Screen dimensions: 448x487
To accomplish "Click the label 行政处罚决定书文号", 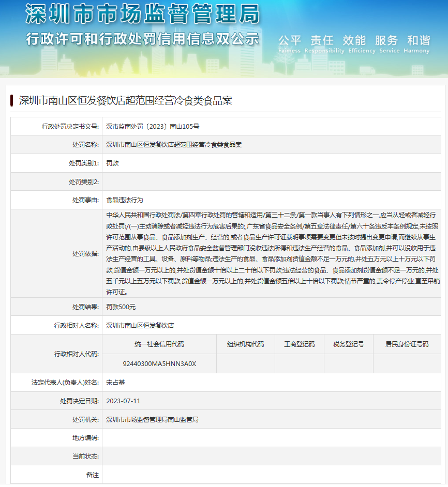I will point(70,127).
